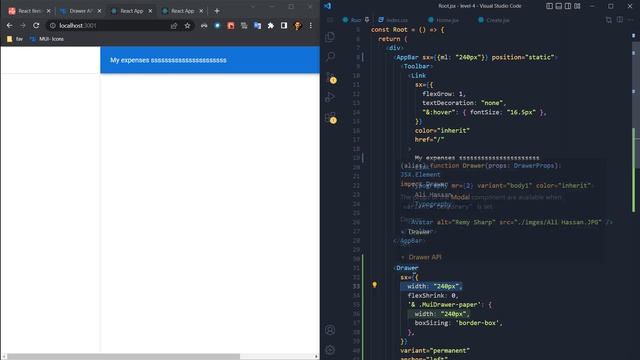
Task: Close the Drawer API browser tab
Action: click(x=99, y=11)
